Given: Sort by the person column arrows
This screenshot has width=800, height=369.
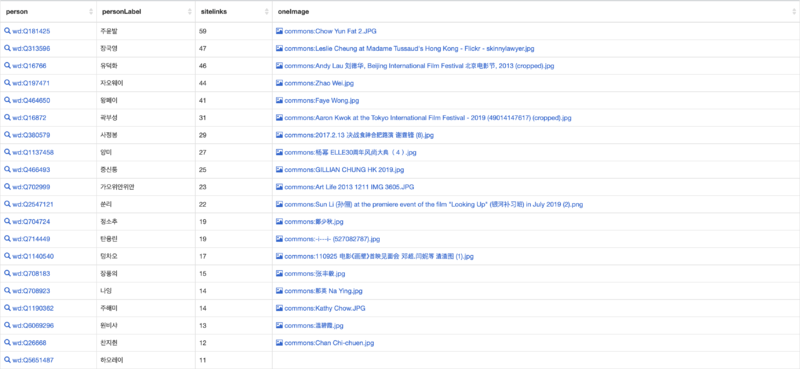Looking at the screenshot, I should 91,11.
